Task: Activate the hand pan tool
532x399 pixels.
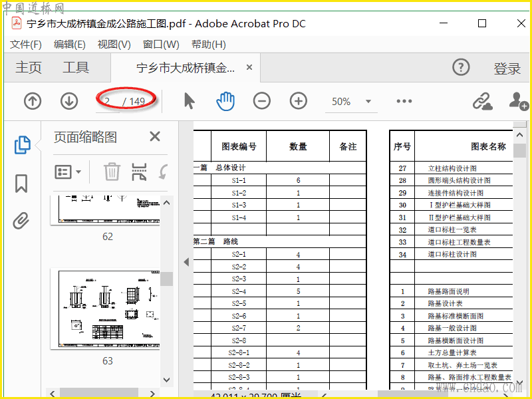Action: [x=225, y=101]
